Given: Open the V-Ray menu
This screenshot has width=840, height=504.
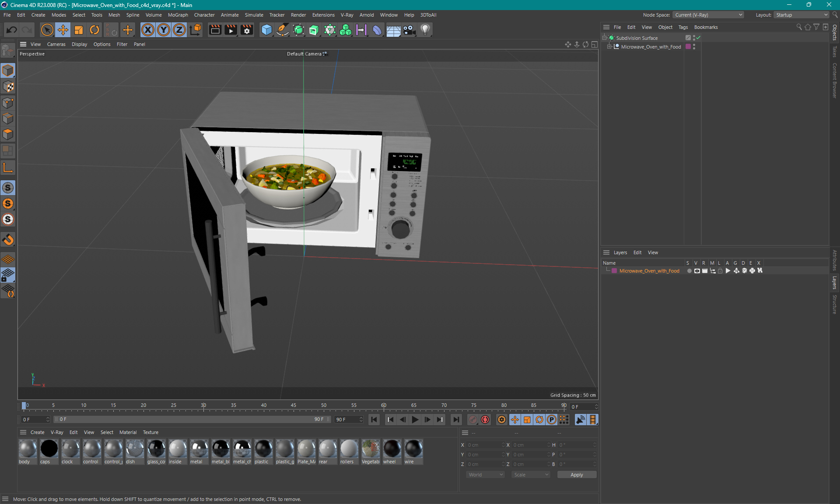Looking at the screenshot, I should click(347, 15).
